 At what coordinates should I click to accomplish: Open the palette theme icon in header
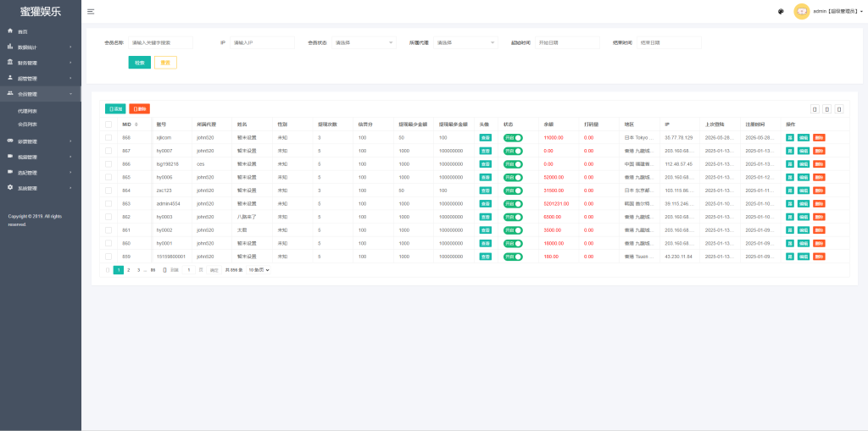[x=781, y=11]
